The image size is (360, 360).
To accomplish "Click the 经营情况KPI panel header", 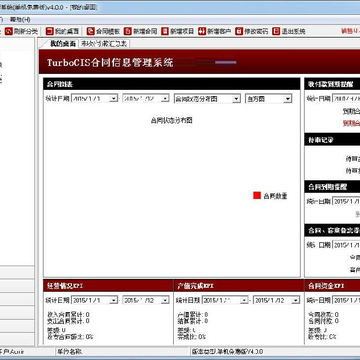I will pos(108,286).
